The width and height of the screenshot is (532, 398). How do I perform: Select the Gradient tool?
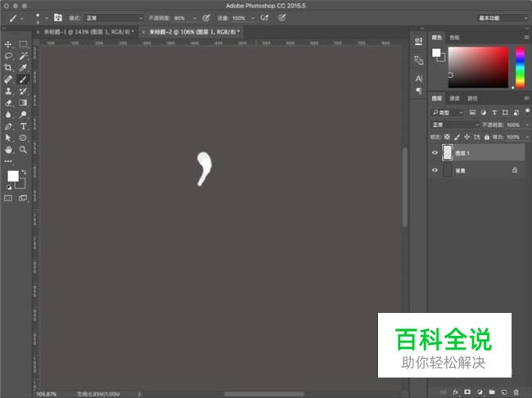click(x=23, y=102)
